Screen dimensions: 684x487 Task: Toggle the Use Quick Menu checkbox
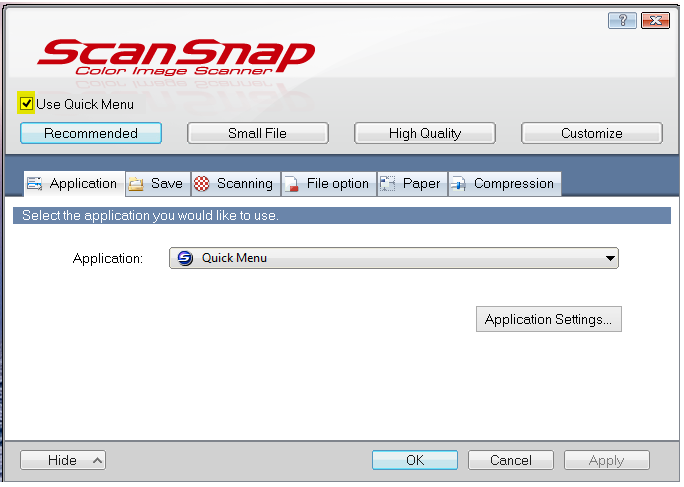click(x=26, y=103)
